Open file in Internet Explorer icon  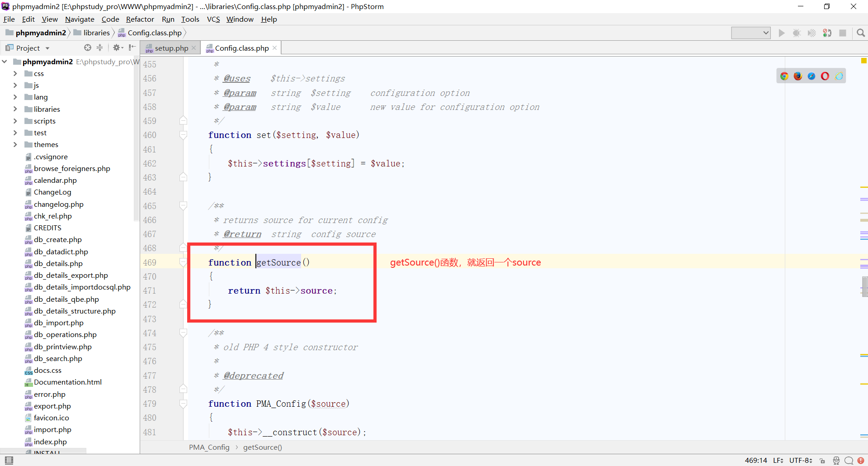[x=839, y=76]
